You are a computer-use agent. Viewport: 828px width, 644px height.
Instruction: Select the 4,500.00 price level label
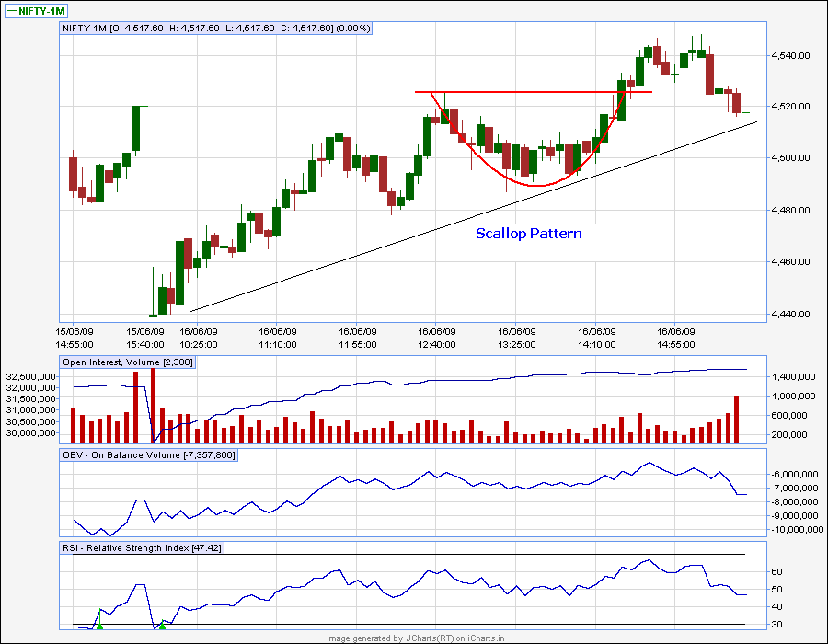click(790, 158)
